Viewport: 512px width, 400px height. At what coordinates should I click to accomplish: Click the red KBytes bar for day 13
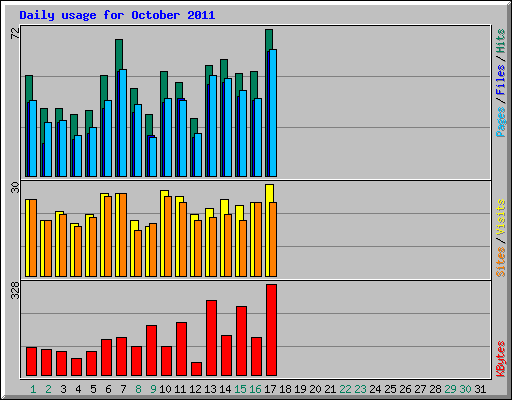pyautogui.click(x=211, y=338)
